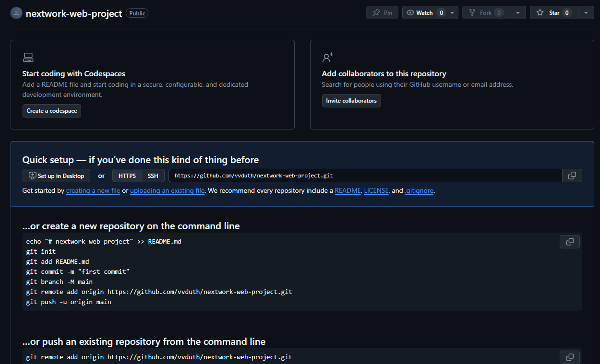Click inside the repository URL text field
The width and height of the screenshot is (600, 364).
[365, 176]
